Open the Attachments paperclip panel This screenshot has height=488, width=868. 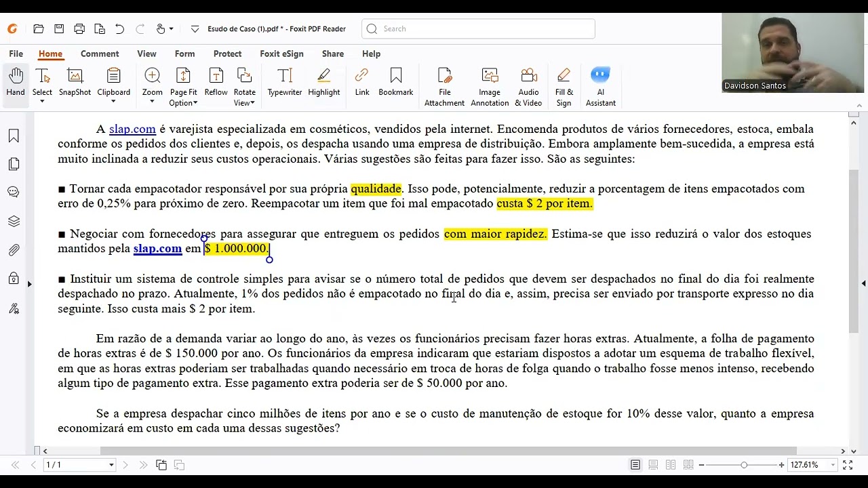click(x=14, y=250)
